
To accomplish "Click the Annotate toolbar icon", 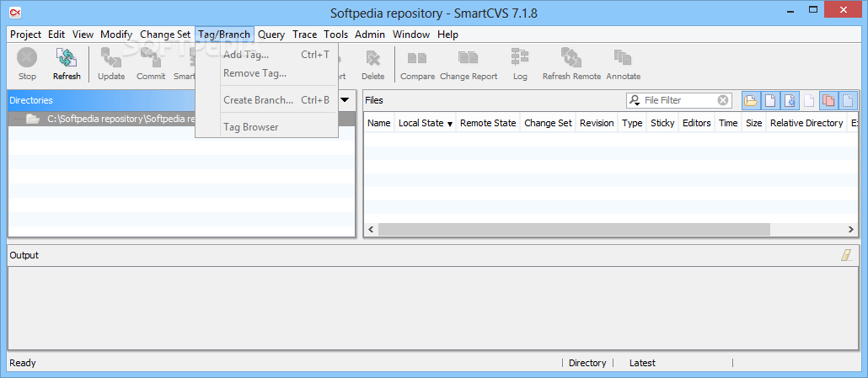I will 623,58.
